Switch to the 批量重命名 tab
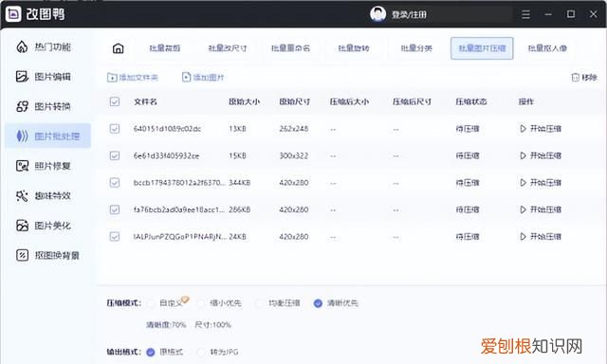 click(291, 48)
